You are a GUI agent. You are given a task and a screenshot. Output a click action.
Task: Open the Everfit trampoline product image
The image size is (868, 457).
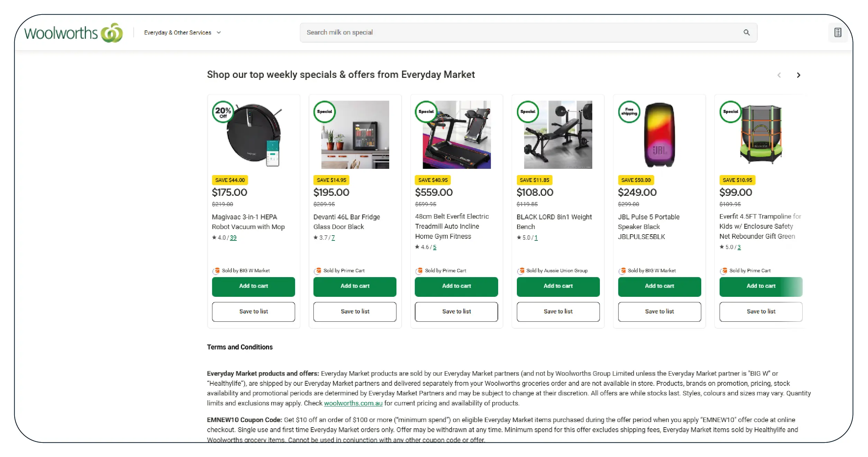click(x=761, y=135)
